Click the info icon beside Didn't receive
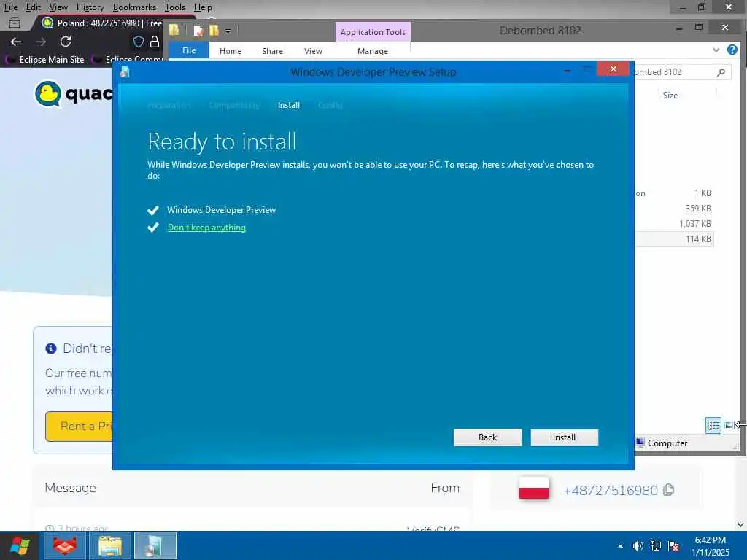Image resolution: width=747 pixels, height=560 pixels. (x=51, y=349)
